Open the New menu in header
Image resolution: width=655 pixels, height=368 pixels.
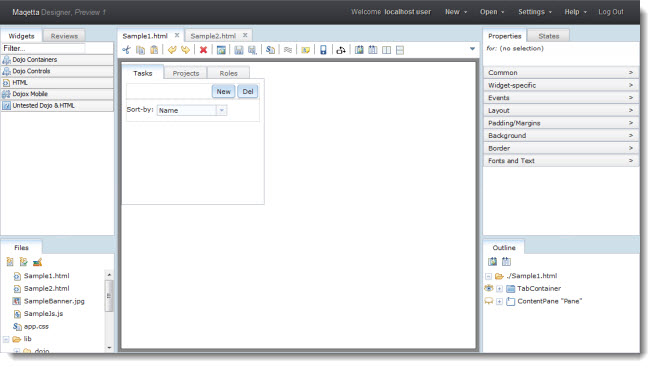tap(456, 12)
